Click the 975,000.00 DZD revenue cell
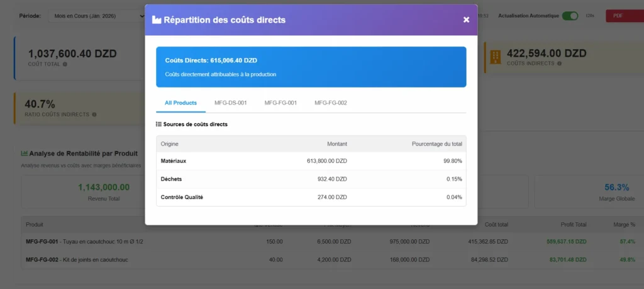The height and width of the screenshot is (289, 644). (x=409, y=242)
